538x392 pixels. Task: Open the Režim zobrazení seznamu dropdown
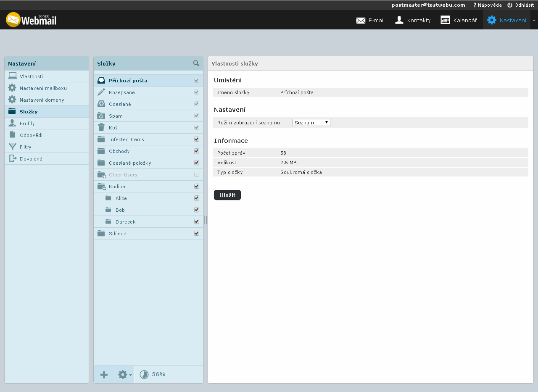coord(311,122)
